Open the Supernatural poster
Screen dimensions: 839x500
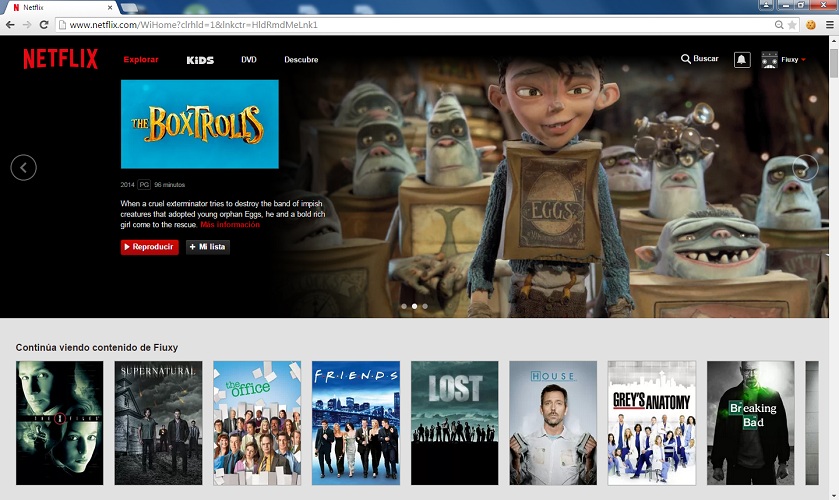click(x=158, y=423)
